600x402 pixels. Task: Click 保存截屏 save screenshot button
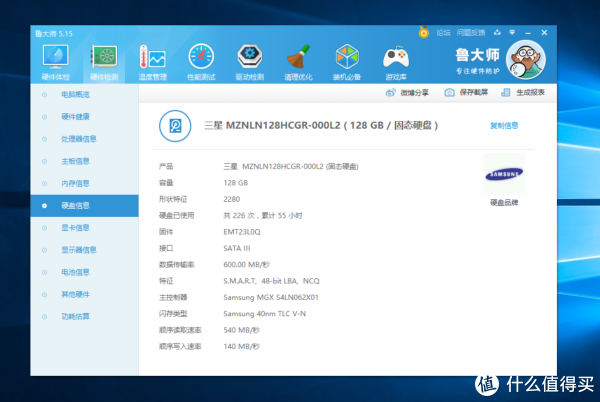(466, 93)
